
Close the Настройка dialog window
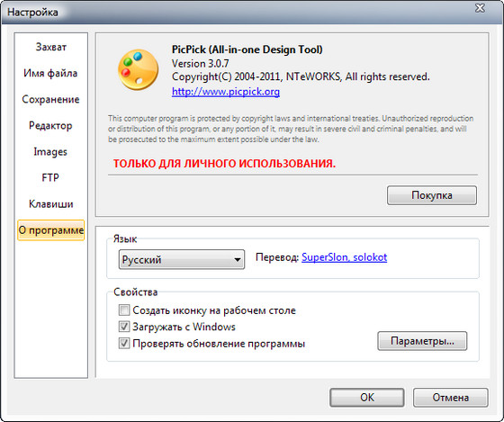(480, 8)
